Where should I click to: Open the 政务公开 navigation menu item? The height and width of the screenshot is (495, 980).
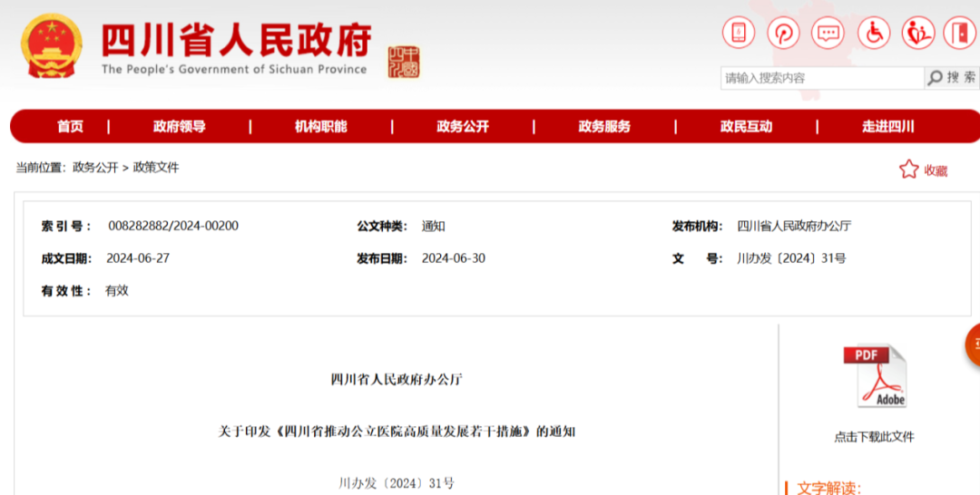point(463,127)
